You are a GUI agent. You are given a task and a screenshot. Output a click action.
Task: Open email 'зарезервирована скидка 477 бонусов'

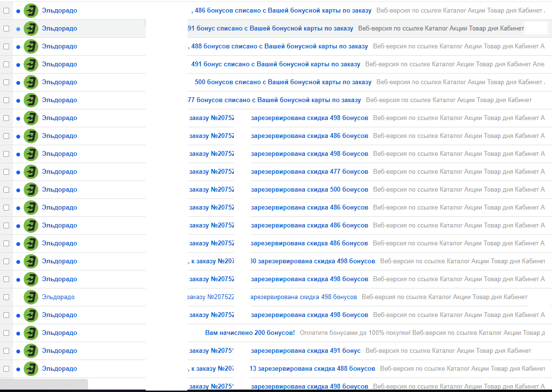309,171
